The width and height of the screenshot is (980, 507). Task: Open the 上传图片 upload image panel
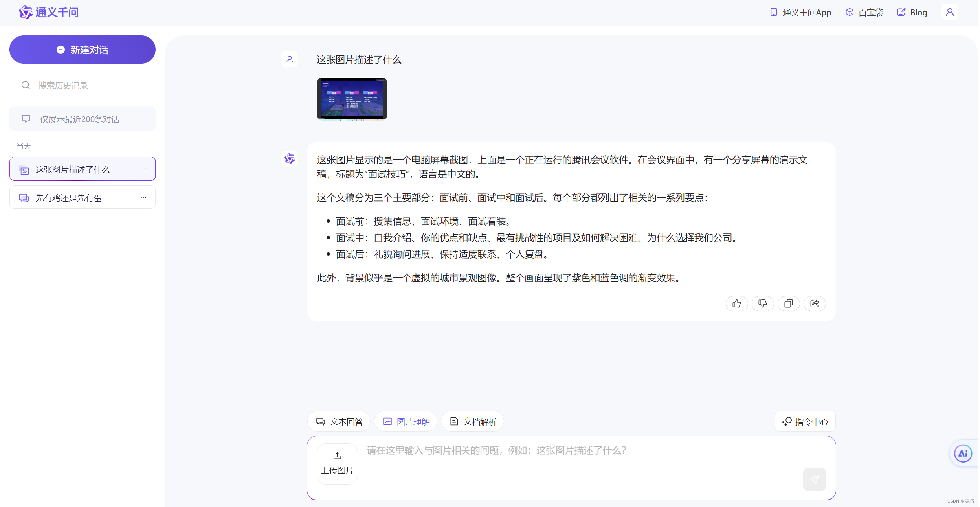coord(337,463)
